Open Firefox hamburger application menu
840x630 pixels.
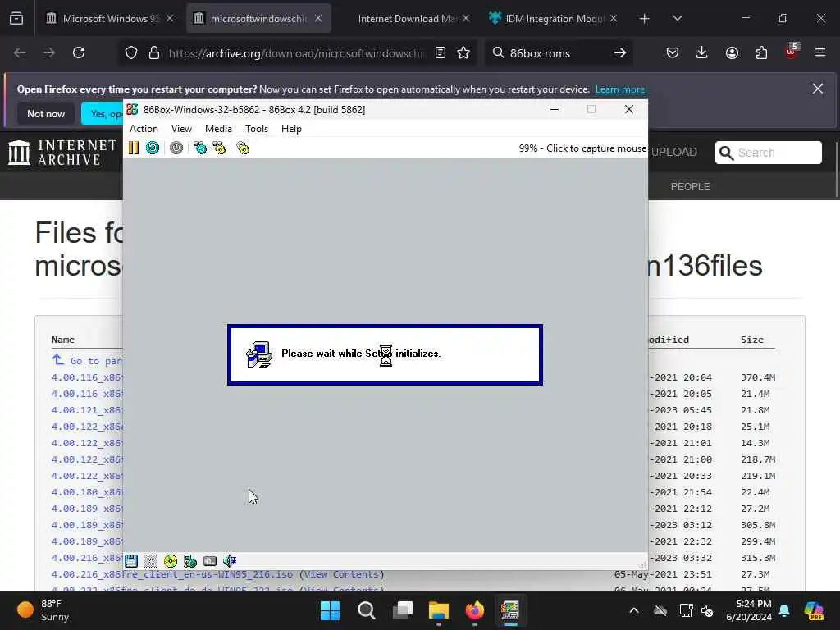click(x=820, y=52)
